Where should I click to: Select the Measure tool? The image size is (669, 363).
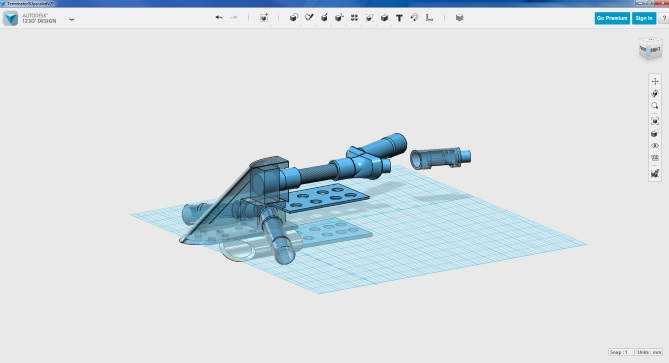pos(429,17)
